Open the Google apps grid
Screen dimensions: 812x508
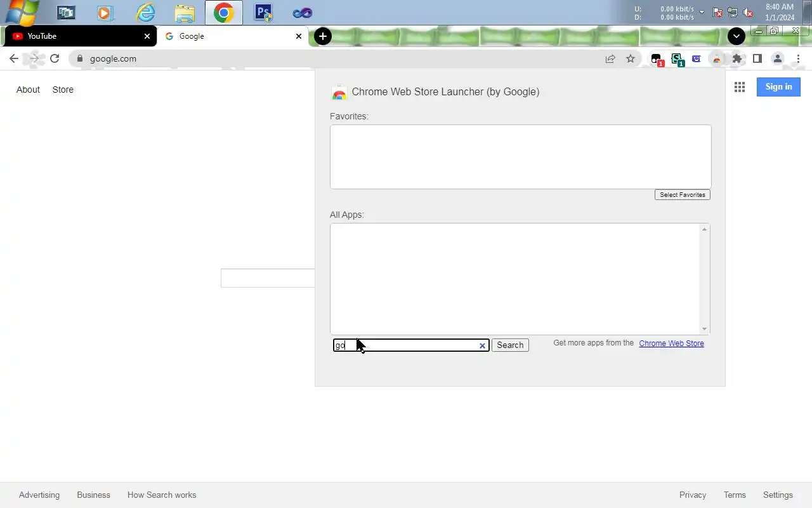pos(740,87)
